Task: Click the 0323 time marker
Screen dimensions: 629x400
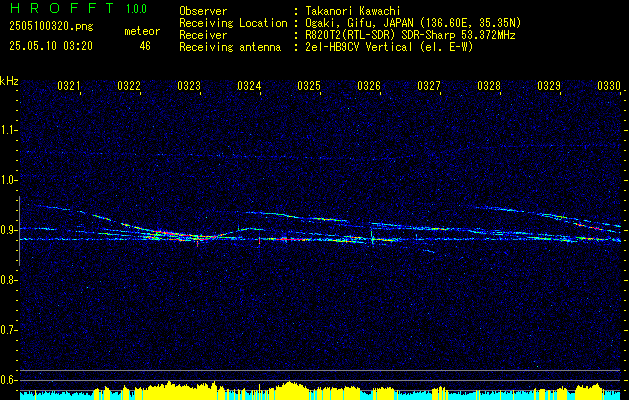Action: (x=189, y=85)
